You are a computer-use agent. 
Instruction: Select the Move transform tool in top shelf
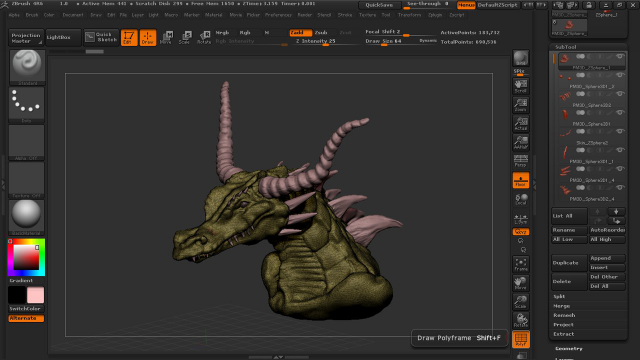pos(166,38)
